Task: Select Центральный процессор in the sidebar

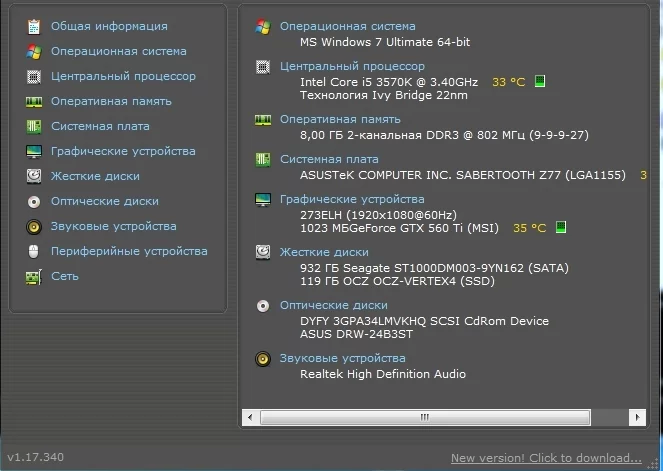Action: click(x=123, y=77)
